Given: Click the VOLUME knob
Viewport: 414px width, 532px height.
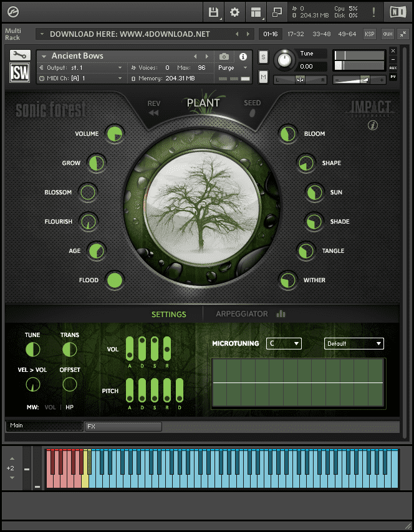Looking at the screenshot, I should 115,134.
